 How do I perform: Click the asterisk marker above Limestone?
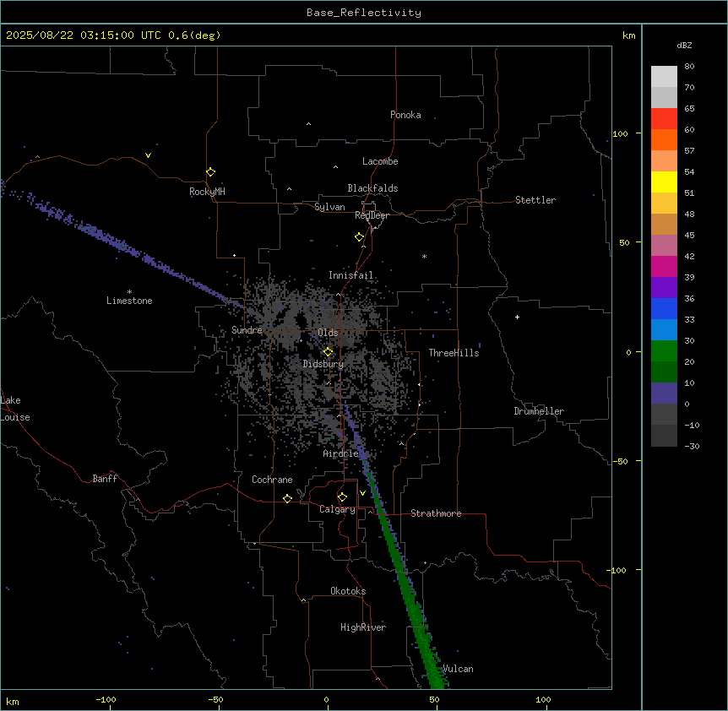(x=129, y=292)
